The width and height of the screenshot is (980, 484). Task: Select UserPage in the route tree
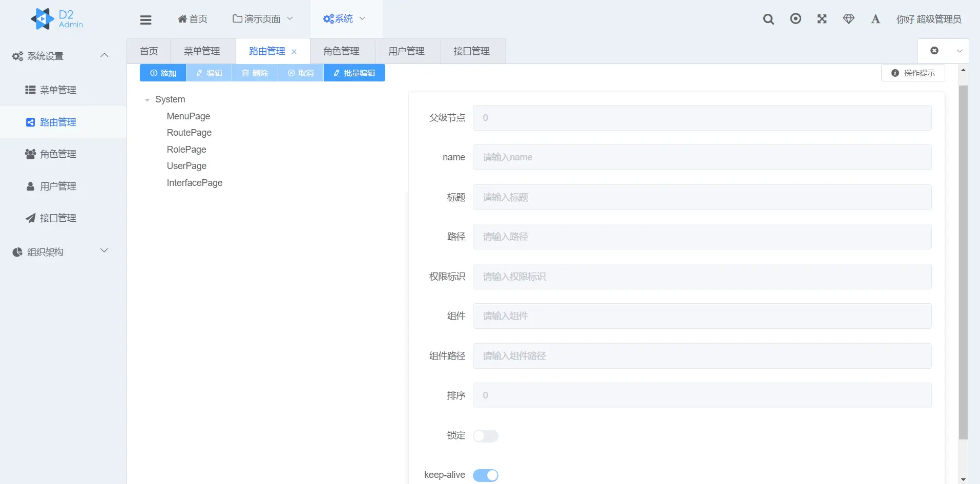click(x=186, y=166)
